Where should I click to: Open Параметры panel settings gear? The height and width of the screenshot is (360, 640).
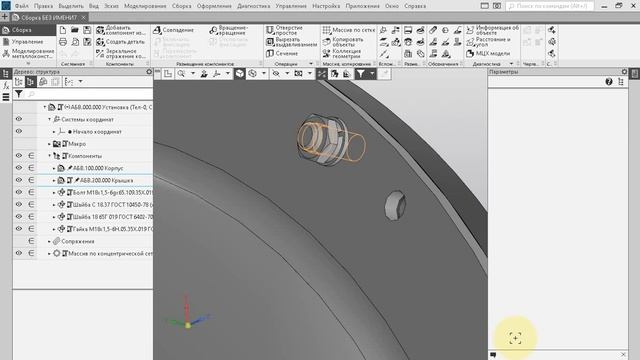tap(624, 71)
